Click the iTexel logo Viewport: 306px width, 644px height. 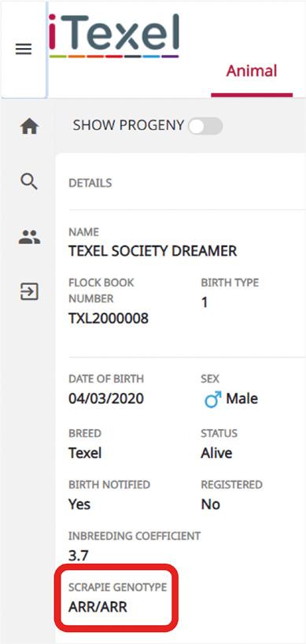113,35
